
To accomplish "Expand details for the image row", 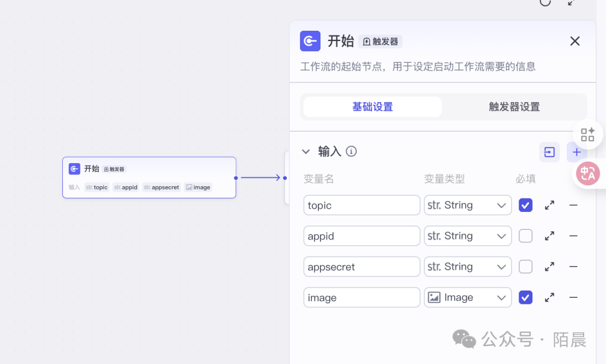I will (x=549, y=297).
